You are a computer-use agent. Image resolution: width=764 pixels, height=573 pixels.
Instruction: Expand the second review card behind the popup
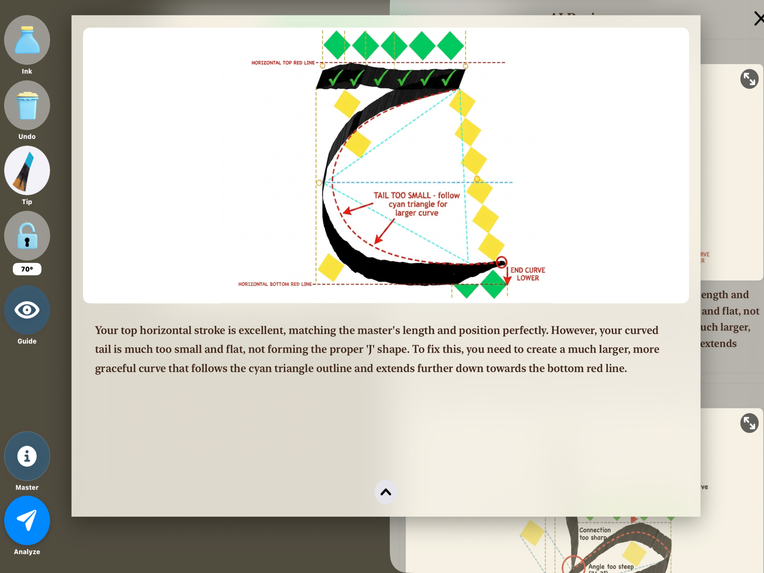(749, 423)
